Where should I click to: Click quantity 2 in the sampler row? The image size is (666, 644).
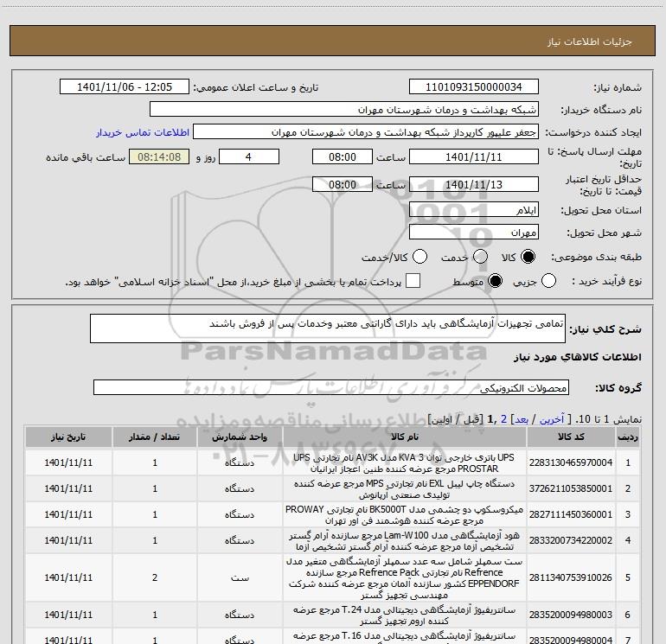155,577
